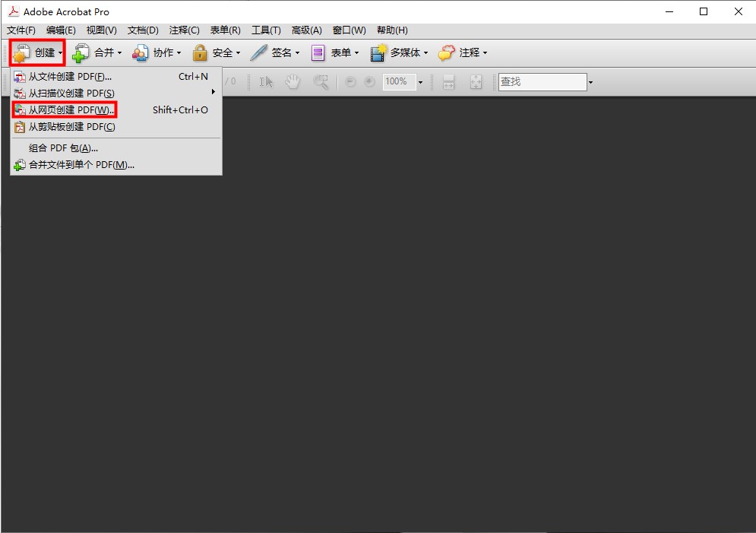Click the zoom in plus button

[x=369, y=82]
